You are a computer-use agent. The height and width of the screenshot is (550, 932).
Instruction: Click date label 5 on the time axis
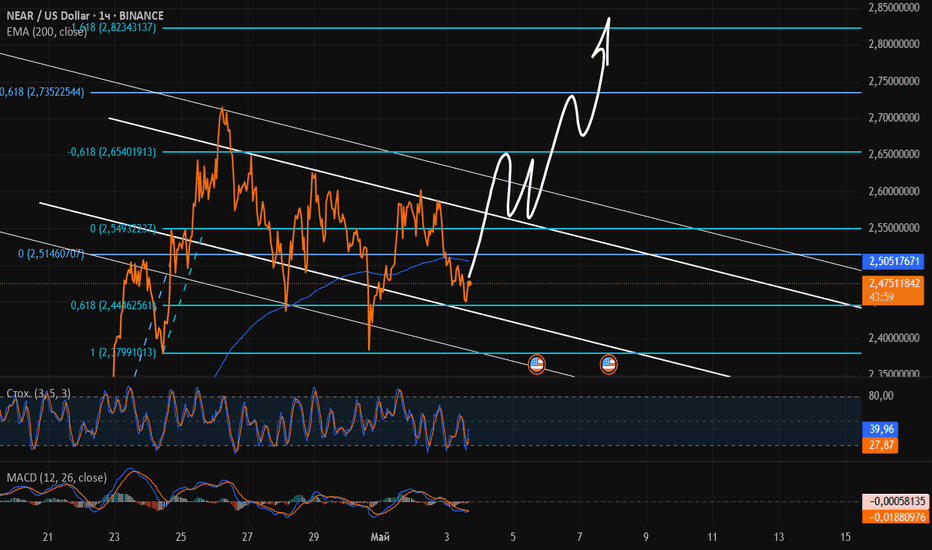[513, 537]
